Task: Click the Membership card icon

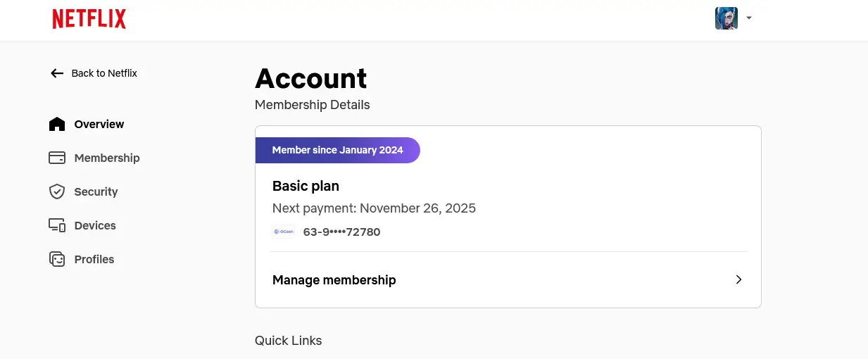Action: (x=57, y=158)
